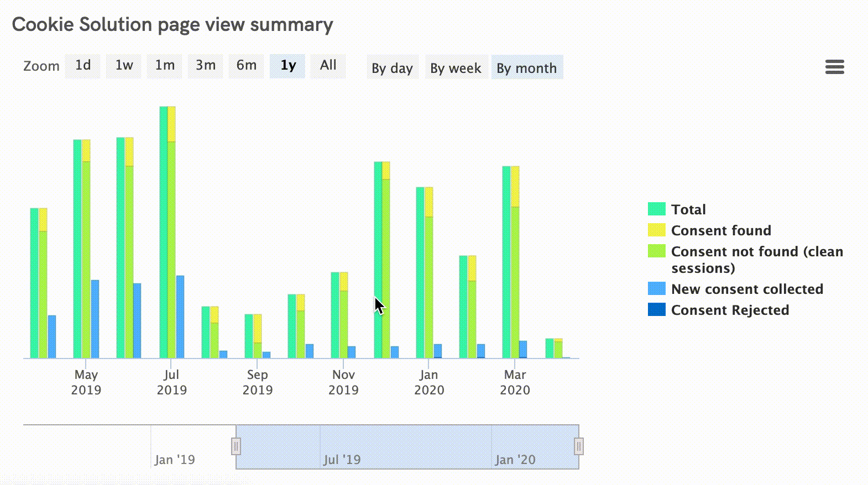Click the Consent Rejected dark blue swatch
Image resolution: width=868 pixels, height=485 pixels.
coord(656,309)
